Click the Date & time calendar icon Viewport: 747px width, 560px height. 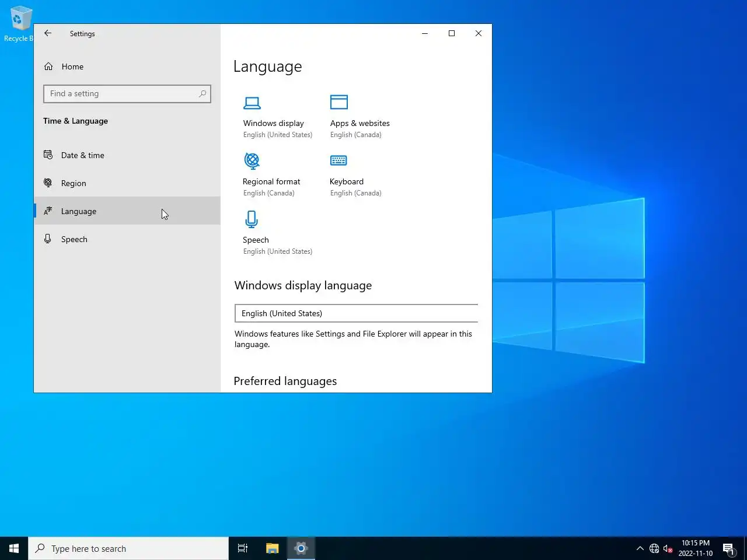[x=48, y=155]
